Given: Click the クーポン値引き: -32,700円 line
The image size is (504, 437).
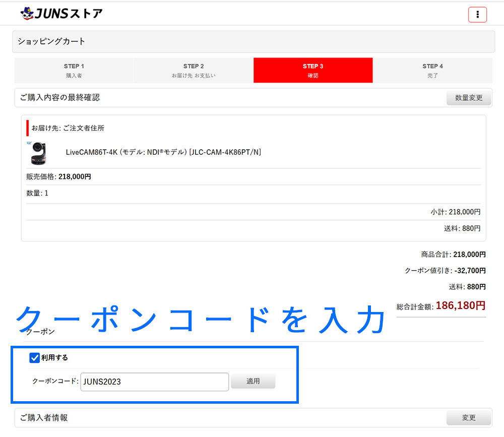Looking at the screenshot, I should click(x=445, y=271).
